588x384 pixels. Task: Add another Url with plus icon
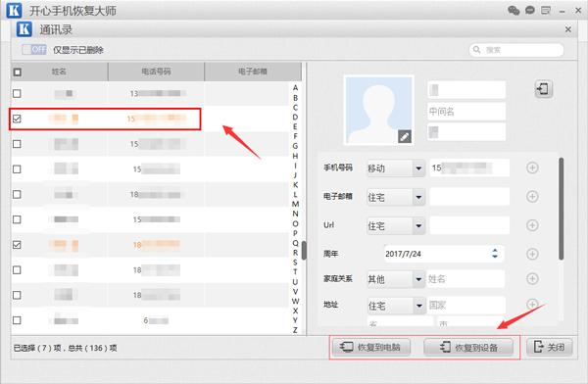pyautogui.click(x=532, y=225)
